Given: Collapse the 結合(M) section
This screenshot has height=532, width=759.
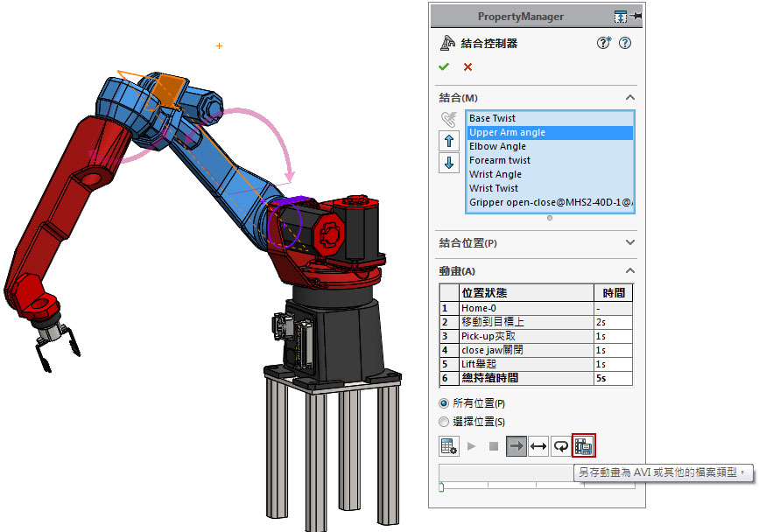Looking at the screenshot, I should click(629, 98).
